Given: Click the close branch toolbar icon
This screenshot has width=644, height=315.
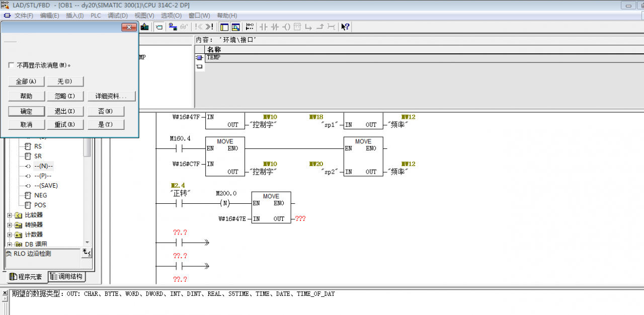Looking at the screenshot, I should (x=320, y=27).
